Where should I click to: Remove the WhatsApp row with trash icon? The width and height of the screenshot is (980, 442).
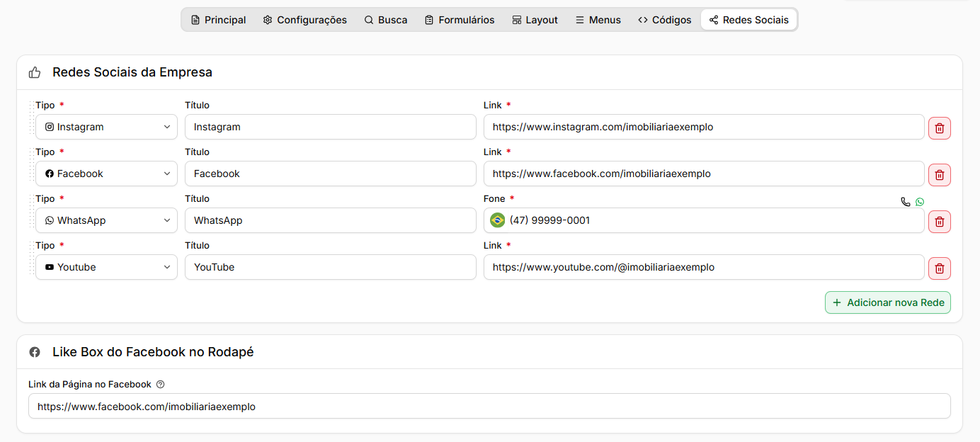[940, 222]
